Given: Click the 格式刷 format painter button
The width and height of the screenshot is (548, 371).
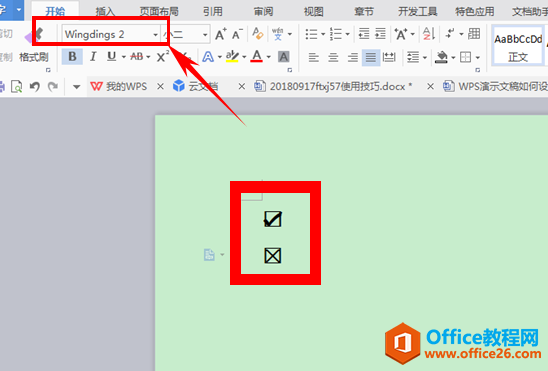Looking at the screenshot, I should click(x=34, y=57).
